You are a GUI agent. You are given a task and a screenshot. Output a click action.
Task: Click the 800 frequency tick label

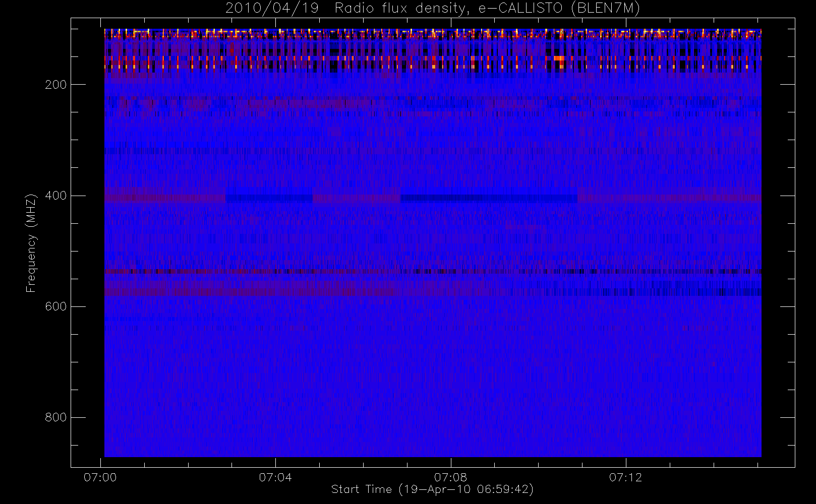tap(56, 417)
